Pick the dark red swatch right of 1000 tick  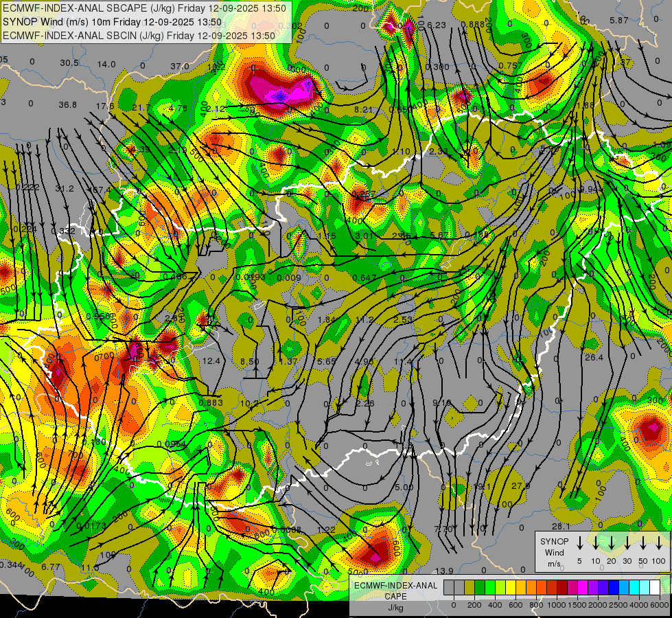tap(562, 587)
